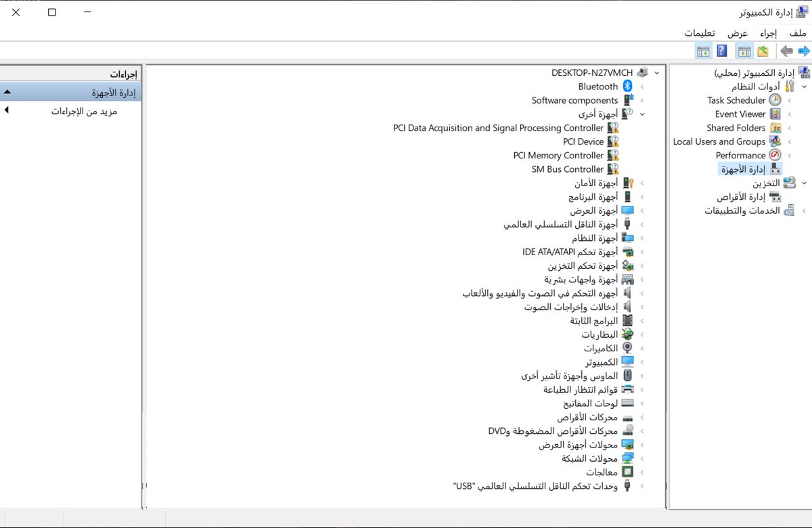Open the إجراء menu
812x528 pixels.
point(768,33)
